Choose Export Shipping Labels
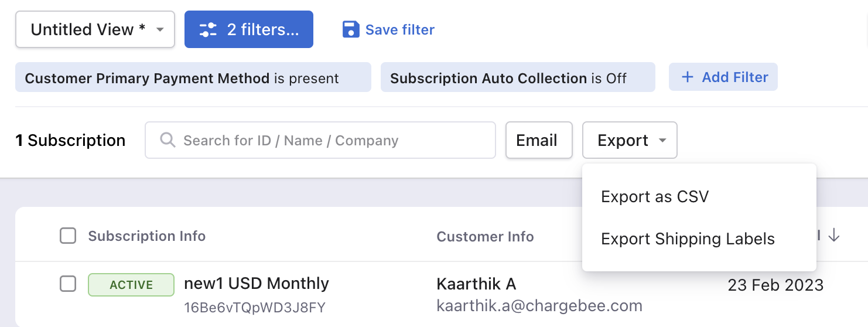The width and height of the screenshot is (868, 327). coord(688,239)
